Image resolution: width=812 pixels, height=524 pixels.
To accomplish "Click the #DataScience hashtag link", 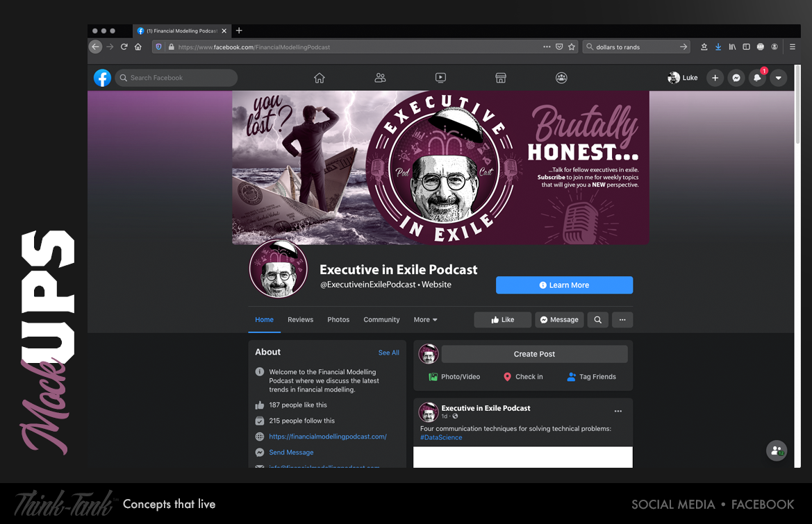I will [x=441, y=437].
